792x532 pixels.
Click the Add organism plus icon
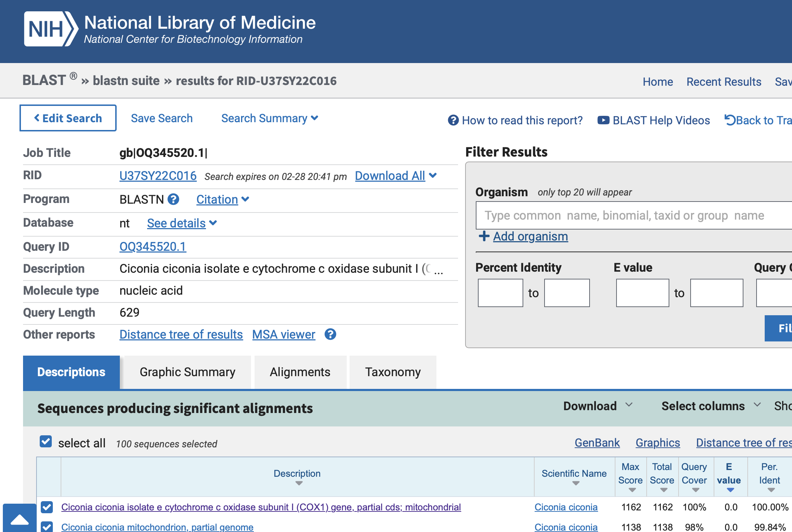coord(484,236)
